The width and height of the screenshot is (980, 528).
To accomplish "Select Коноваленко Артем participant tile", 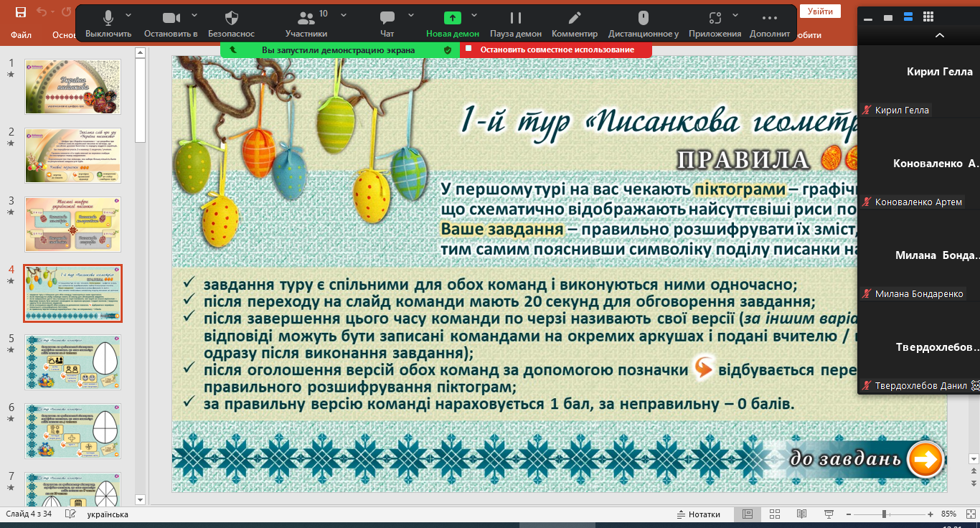I will click(x=919, y=173).
